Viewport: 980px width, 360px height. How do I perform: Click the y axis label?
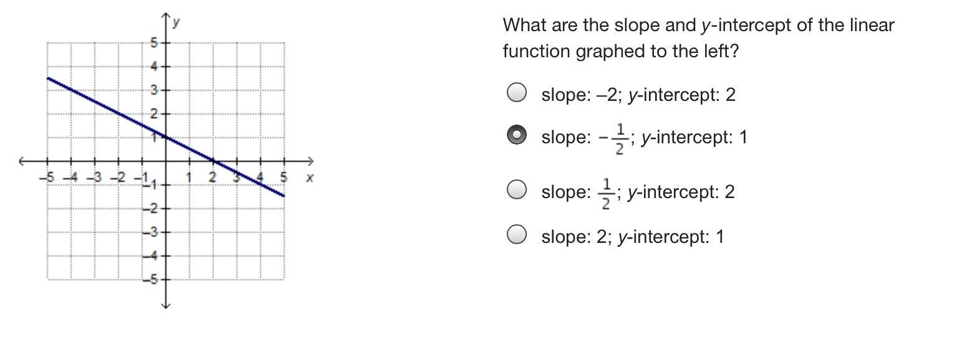point(177,22)
